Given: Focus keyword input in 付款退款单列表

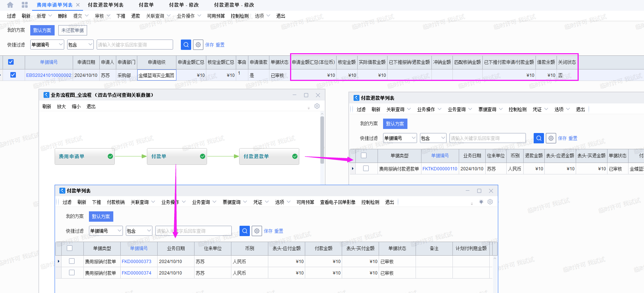Looking at the screenshot, I should tap(488, 138).
